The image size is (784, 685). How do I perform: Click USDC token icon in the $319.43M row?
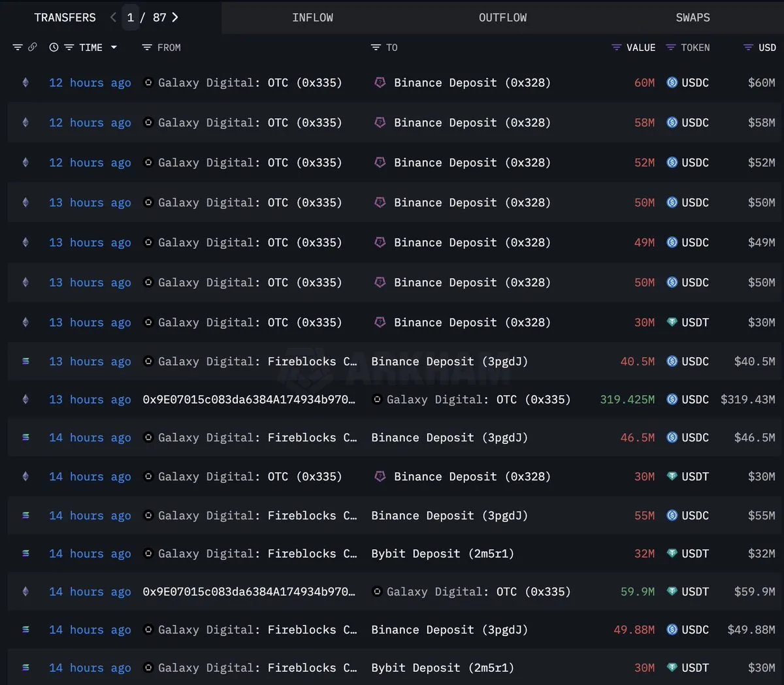pyautogui.click(x=672, y=399)
